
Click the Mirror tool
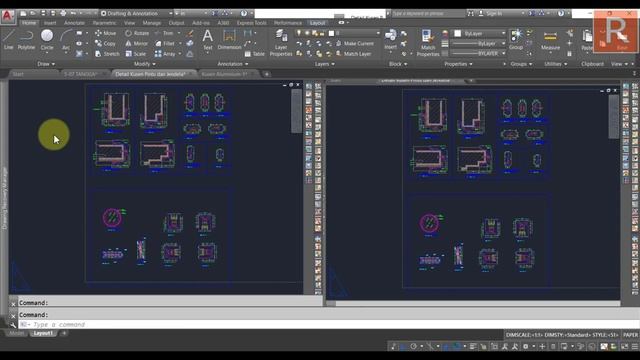click(x=136, y=43)
